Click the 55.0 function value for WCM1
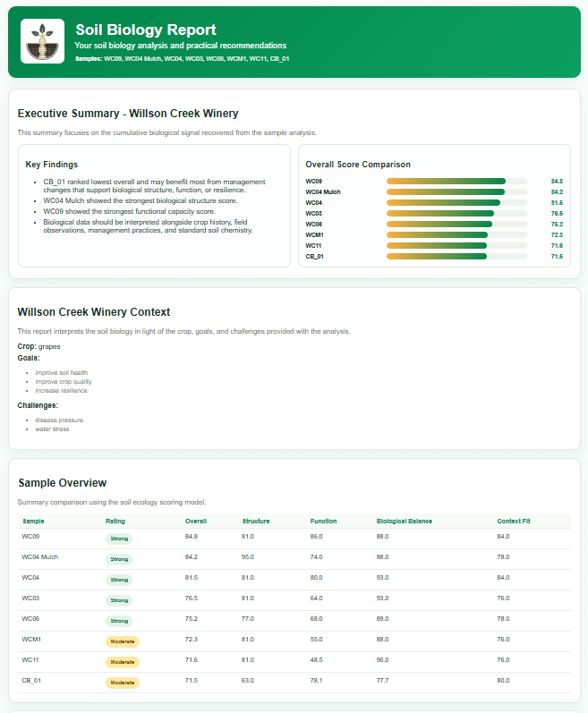Screen dimensions: 588x713 (x=317, y=640)
